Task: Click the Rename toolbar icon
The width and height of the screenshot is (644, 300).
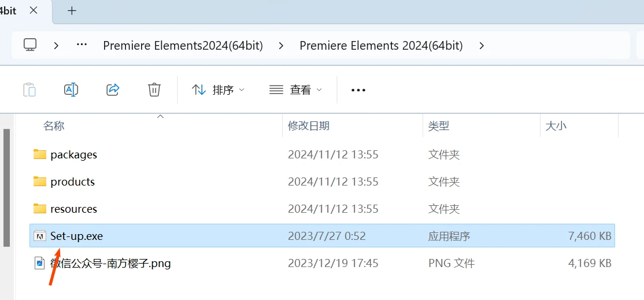Action: point(71,90)
